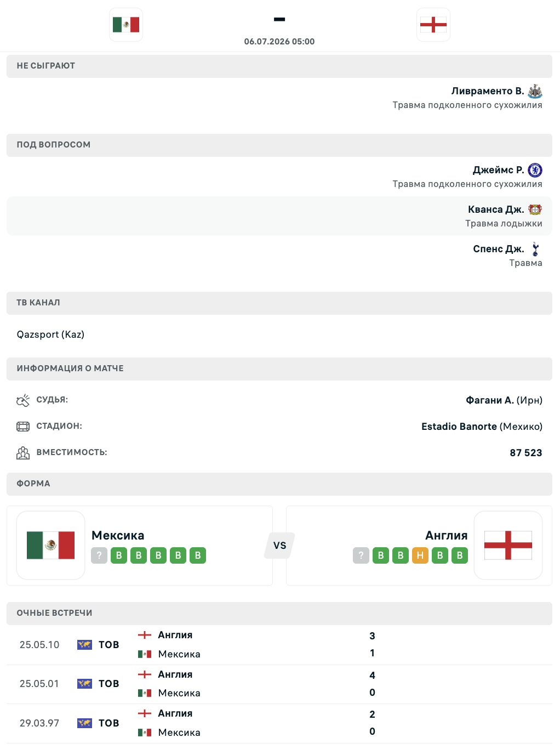Click Mexico's grey upcoming match question badge

pos(99,555)
